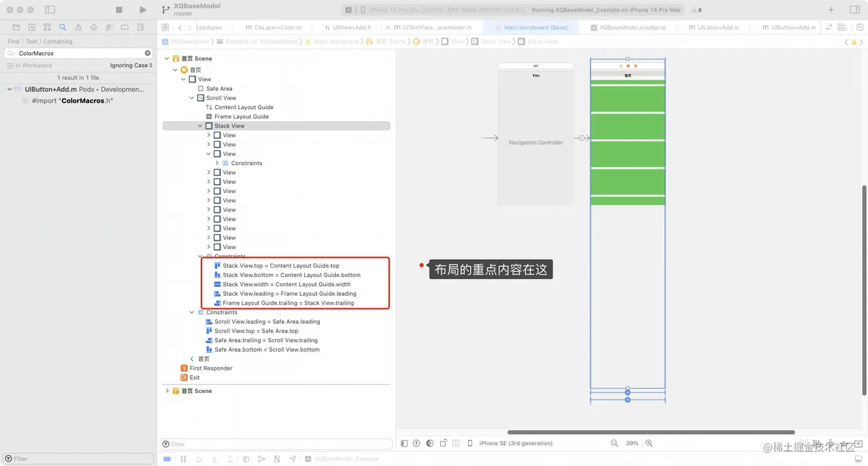Click the Simulate Location arrow icon

tap(293, 459)
